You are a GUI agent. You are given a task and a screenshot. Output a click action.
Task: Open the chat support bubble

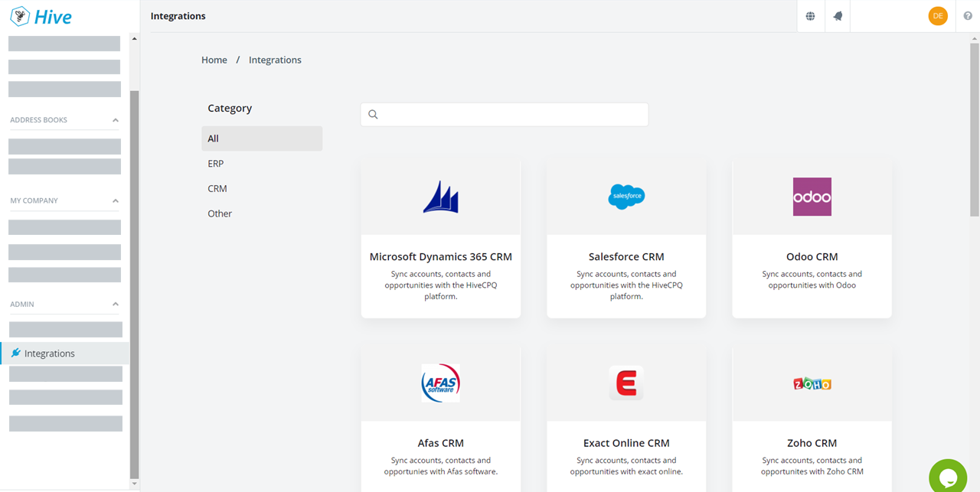[x=948, y=477]
